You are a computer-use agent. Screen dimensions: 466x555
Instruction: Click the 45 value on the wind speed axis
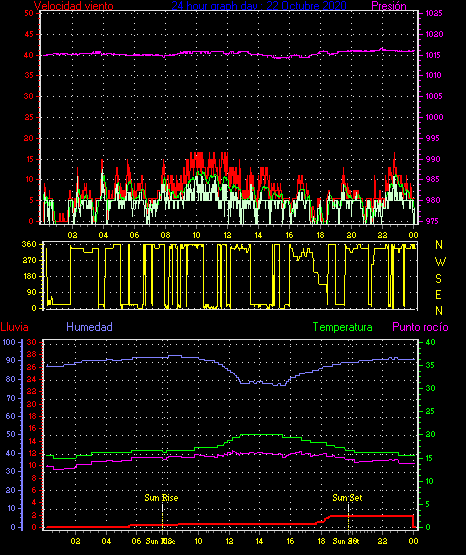point(29,34)
